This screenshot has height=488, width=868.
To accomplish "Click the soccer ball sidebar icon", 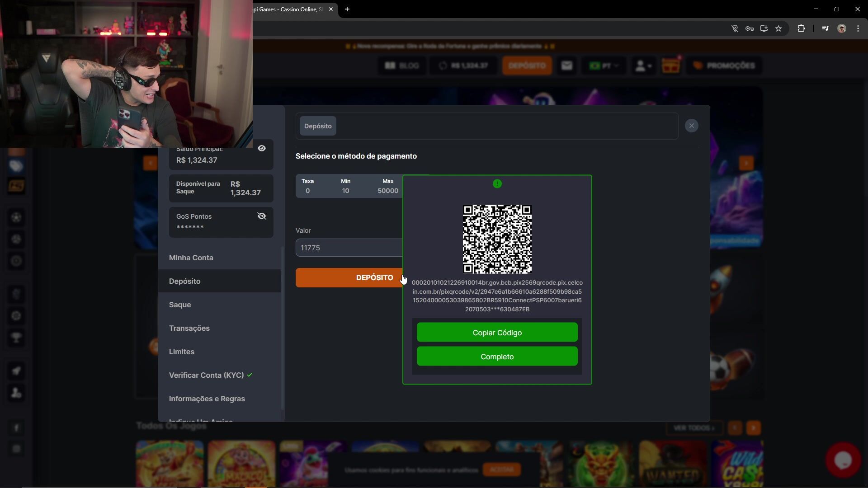I will (x=16, y=217).
